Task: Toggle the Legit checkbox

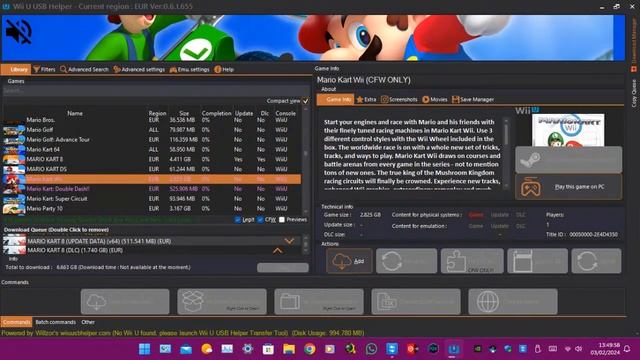Action: (x=238, y=220)
